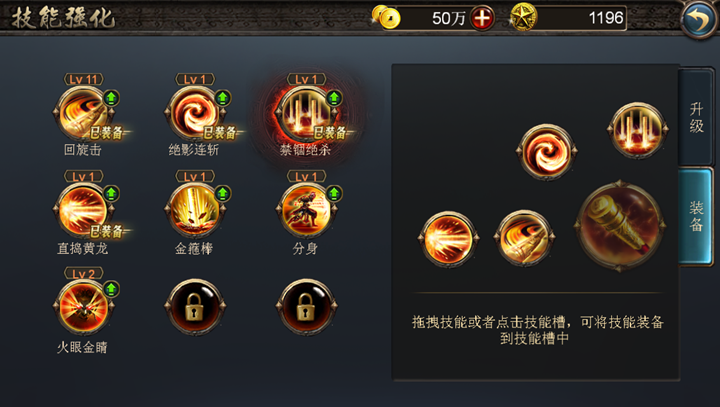Tap the second locked skill slot

click(x=306, y=307)
